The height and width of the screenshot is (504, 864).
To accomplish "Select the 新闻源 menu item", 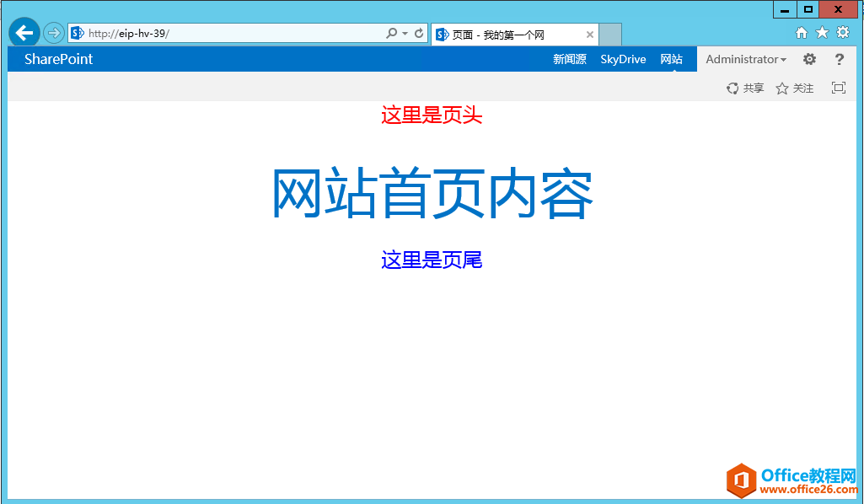I will (570, 59).
